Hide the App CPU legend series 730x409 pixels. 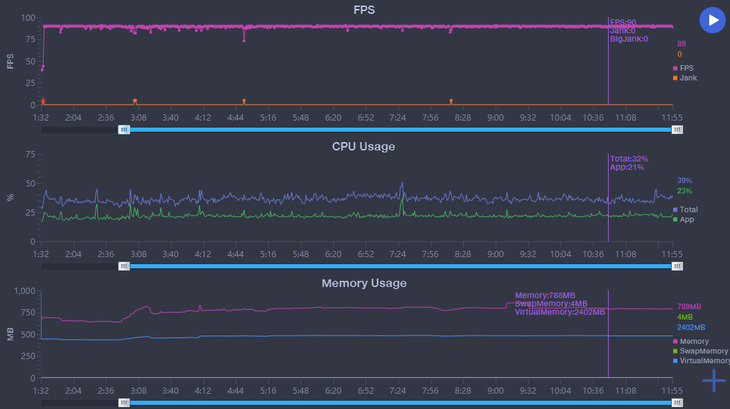pyautogui.click(x=685, y=219)
